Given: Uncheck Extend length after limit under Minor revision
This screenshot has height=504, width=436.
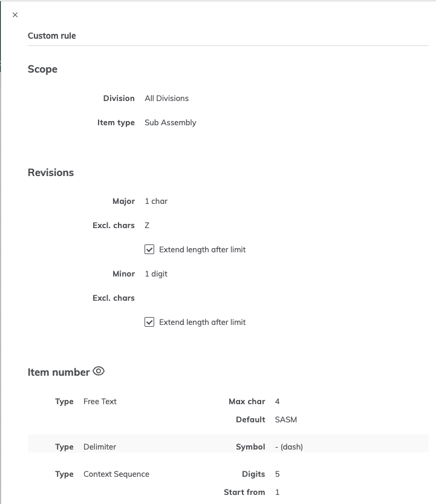Looking at the screenshot, I should pos(149,322).
